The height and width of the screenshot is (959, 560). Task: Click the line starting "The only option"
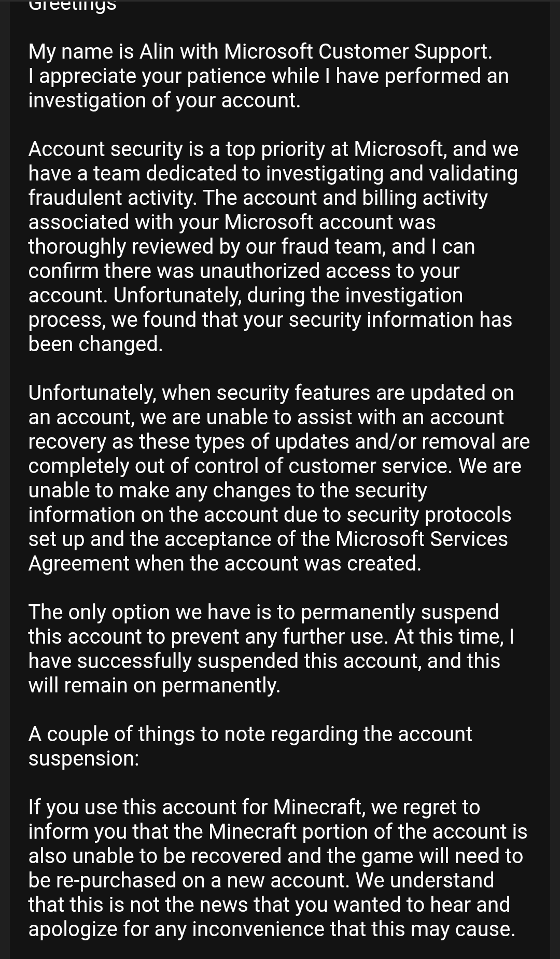pyautogui.click(x=263, y=612)
